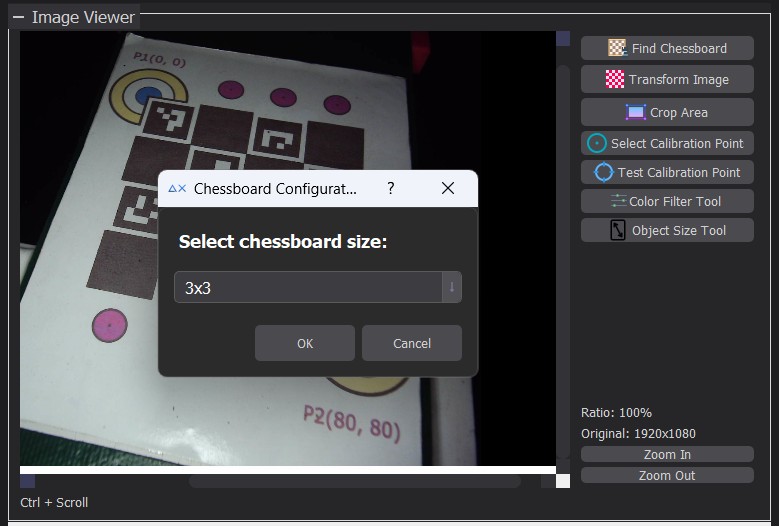
Task: Start Test Calibration Point tool
Action: (667, 172)
